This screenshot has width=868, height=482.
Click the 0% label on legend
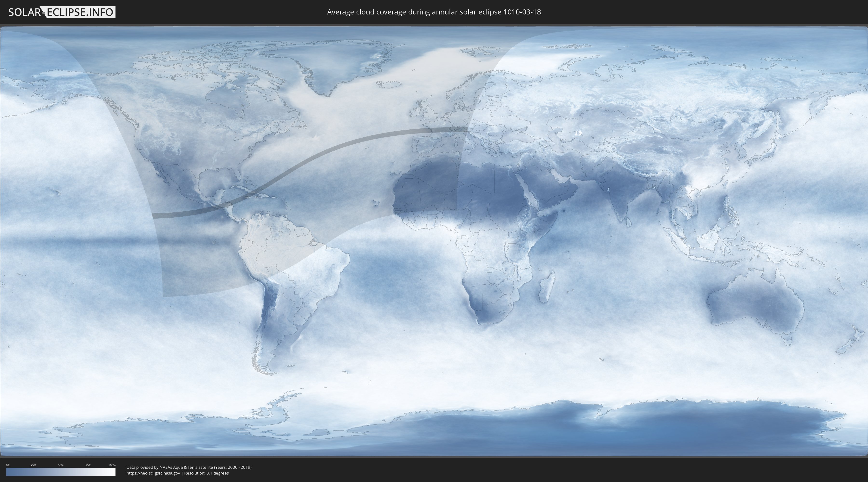[8, 465]
